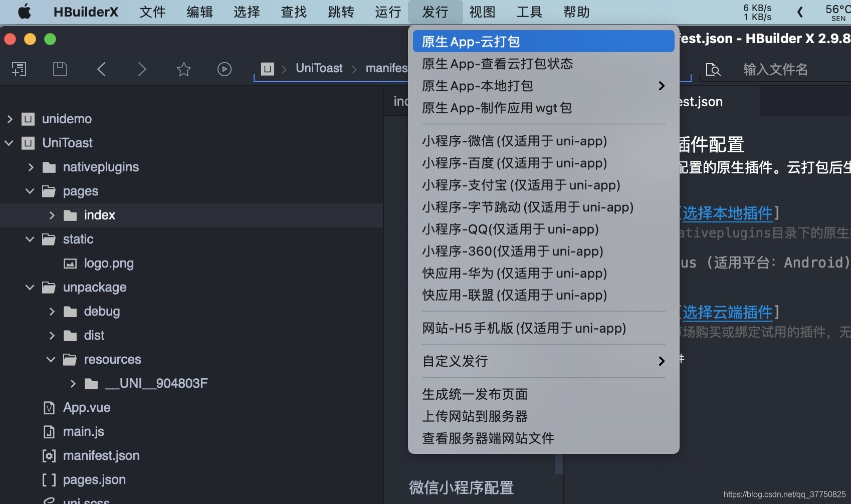Select 网站-H5手机版 menu entry
The height and width of the screenshot is (504, 851).
pos(544,328)
